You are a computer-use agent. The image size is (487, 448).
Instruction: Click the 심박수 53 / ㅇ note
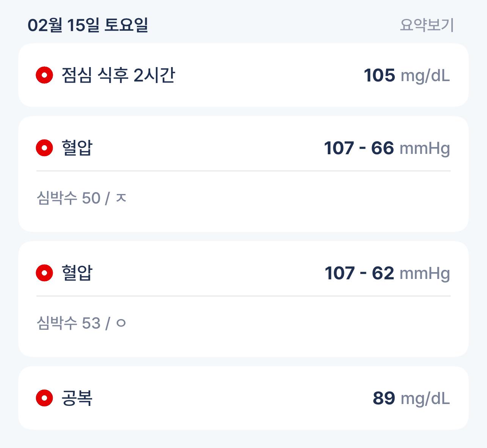[81, 323]
